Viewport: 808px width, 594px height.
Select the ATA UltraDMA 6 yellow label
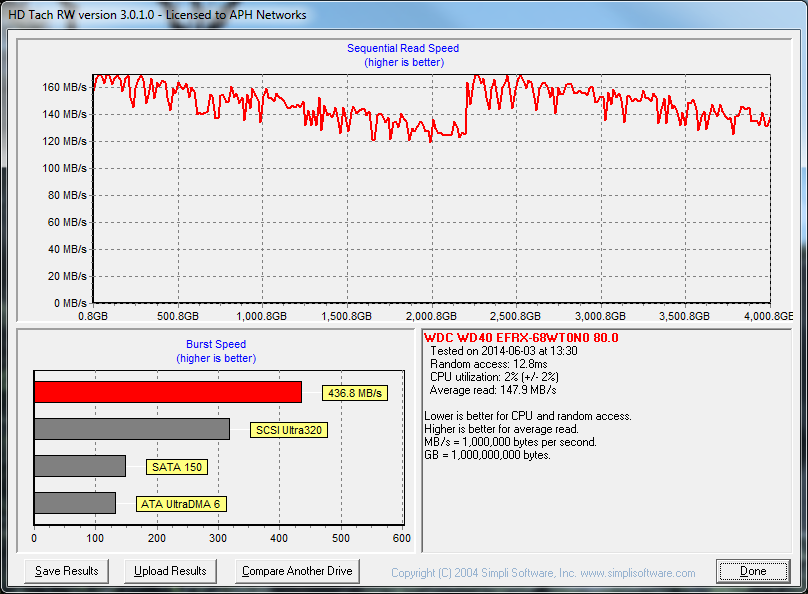(181, 504)
